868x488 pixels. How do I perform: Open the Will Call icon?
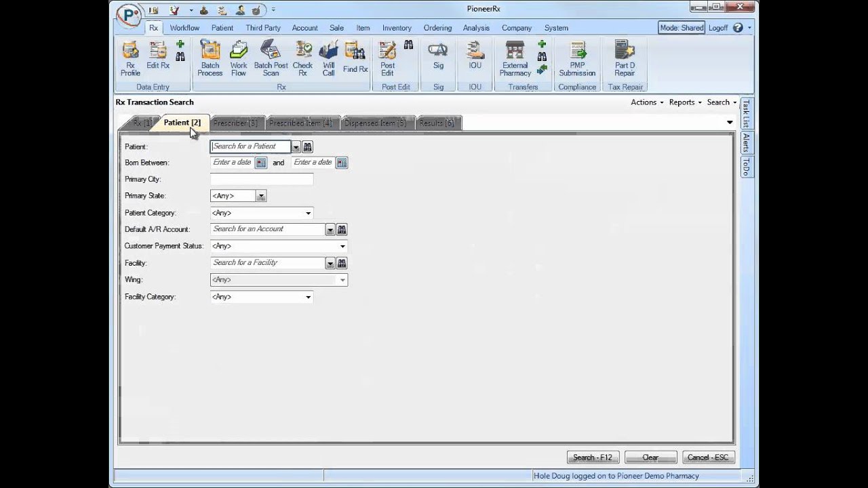point(328,58)
